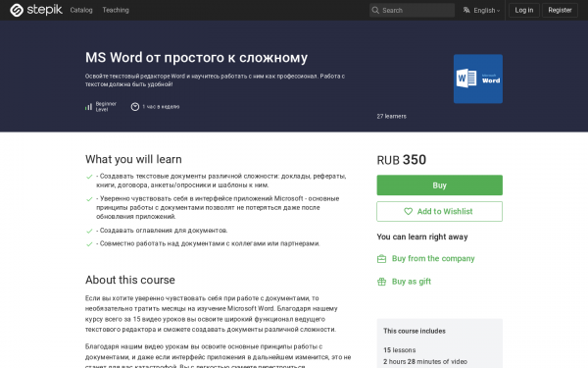Click the search magnifier icon
Image resolution: width=588 pixels, height=368 pixels.
coord(375,11)
